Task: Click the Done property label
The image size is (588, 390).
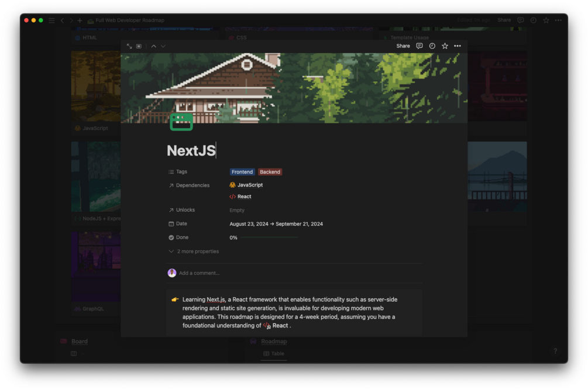Action: coord(178,237)
